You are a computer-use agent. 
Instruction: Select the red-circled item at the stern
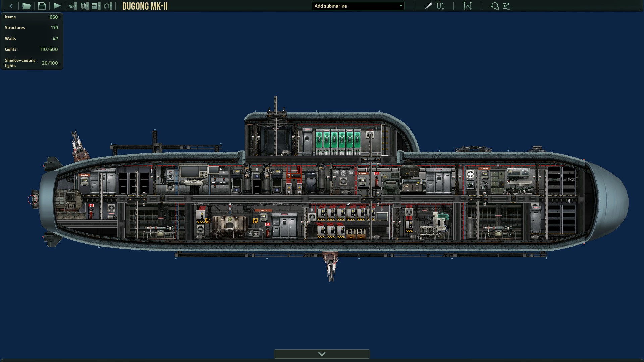[33, 200]
